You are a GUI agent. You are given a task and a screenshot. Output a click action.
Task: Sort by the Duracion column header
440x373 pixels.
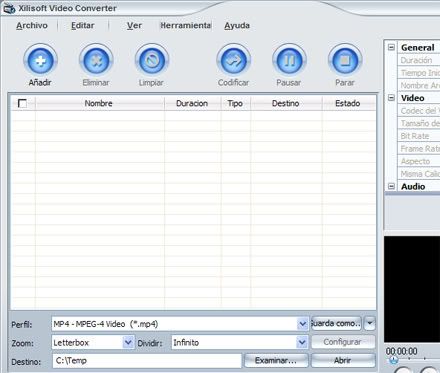(192, 103)
